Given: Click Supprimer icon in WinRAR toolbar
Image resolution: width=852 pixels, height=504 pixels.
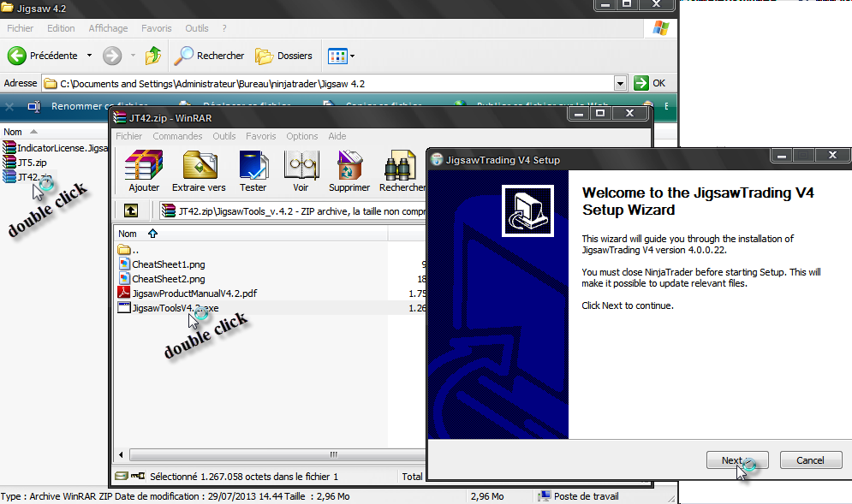Looking at the screenshot, I should point(349,164).
